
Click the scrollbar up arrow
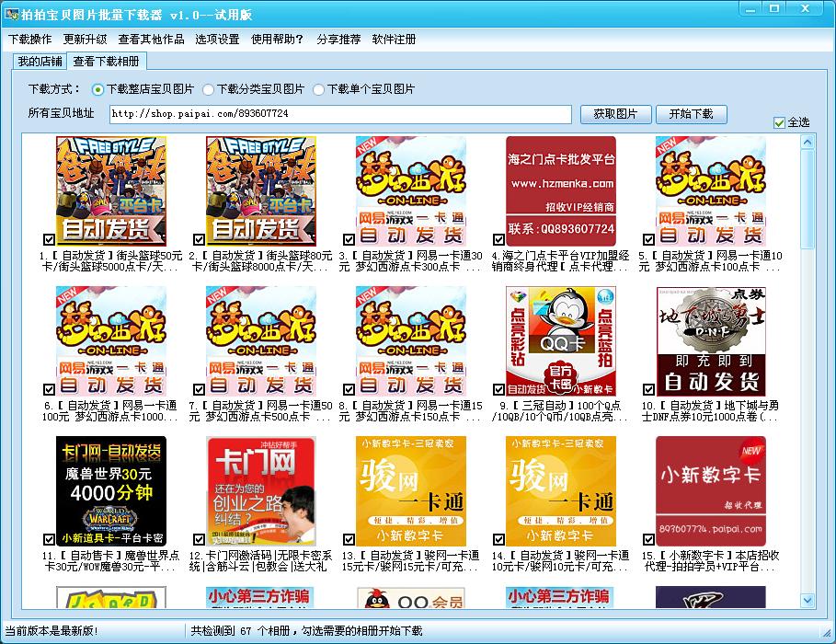807,142
